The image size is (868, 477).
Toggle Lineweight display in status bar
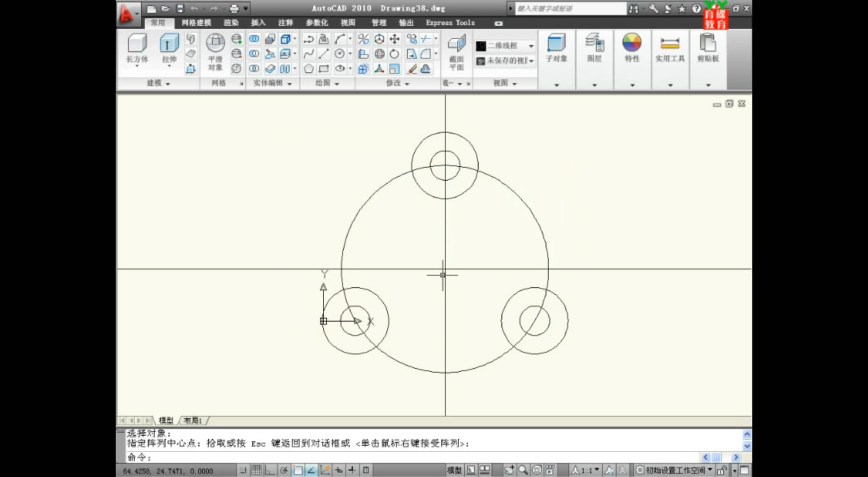[352, 470]
